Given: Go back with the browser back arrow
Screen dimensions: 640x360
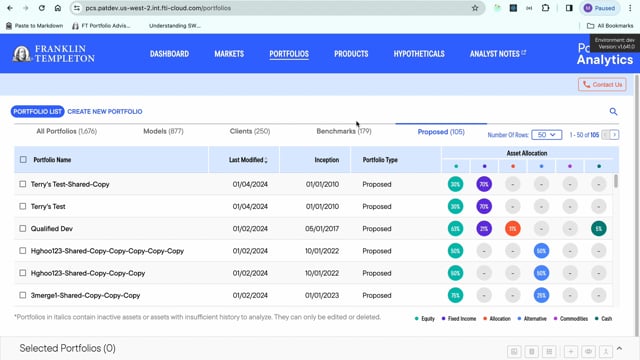Looking at the screenshot, I should (10, 8).
